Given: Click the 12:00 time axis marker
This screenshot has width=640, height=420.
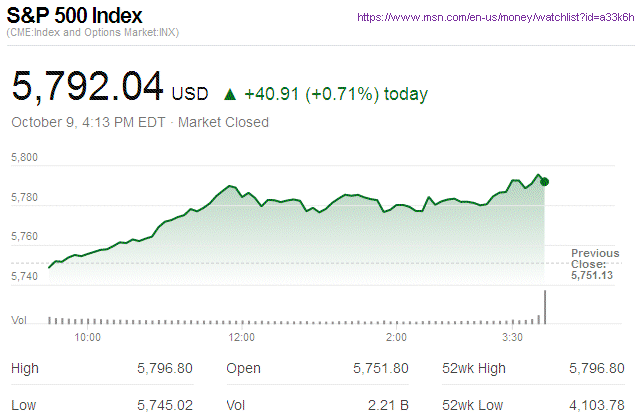Looking at the screenshot, I should [242, 338].
